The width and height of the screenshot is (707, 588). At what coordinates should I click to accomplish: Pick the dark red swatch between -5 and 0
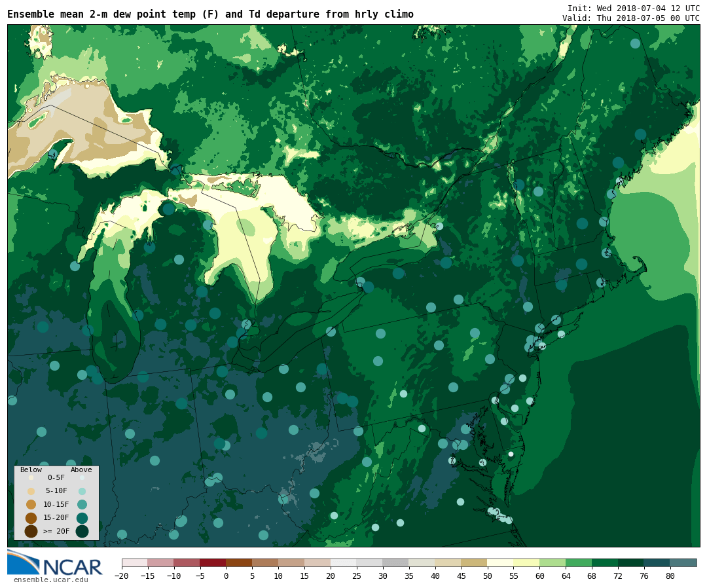(x=213, y=562)
